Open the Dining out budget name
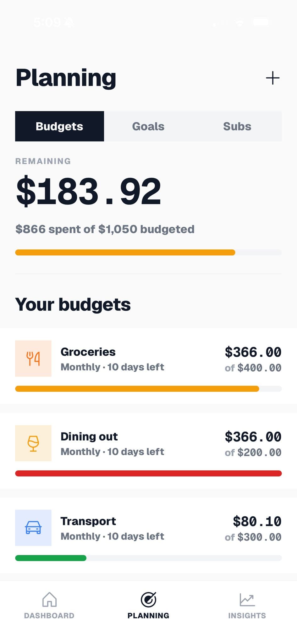 [89, 436]
